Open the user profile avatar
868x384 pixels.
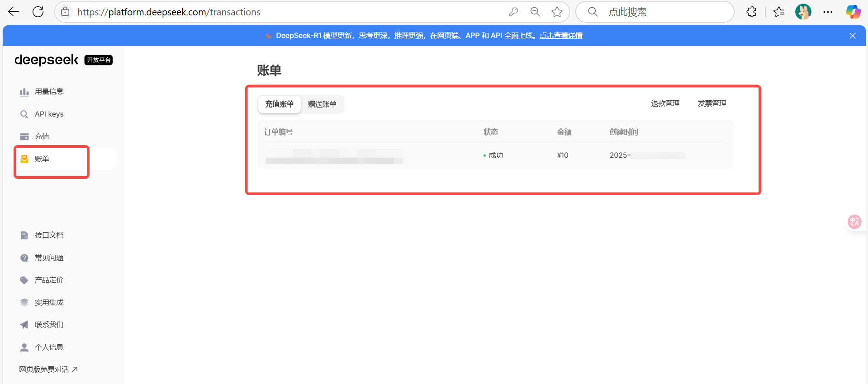pos(803,12)
